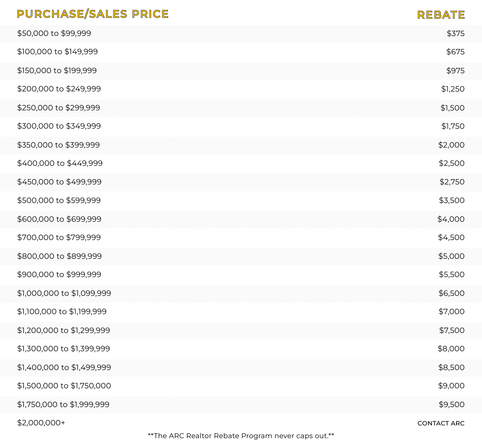The image size is (482, 448).
Task: Click the REBATE column header
Action: coord(441,15)
